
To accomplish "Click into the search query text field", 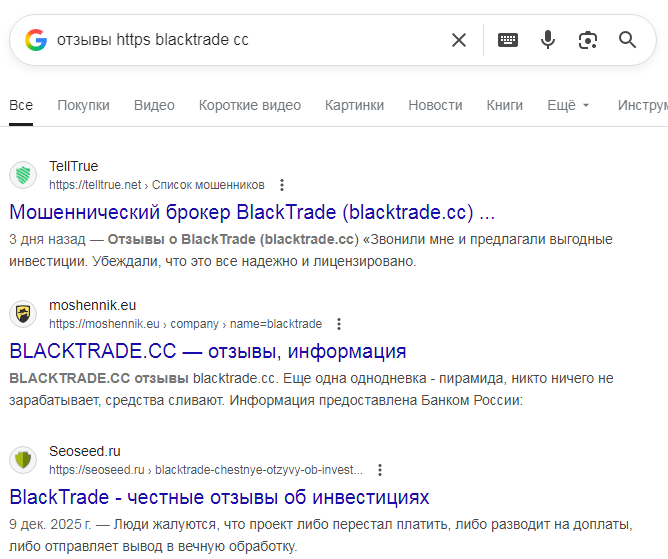I will click(250, 40).
